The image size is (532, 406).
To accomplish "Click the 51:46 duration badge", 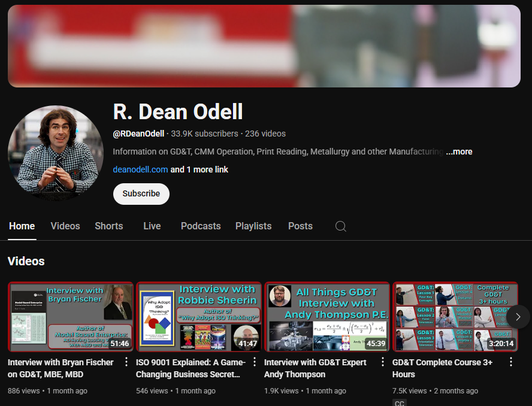I will coord(120,344).
